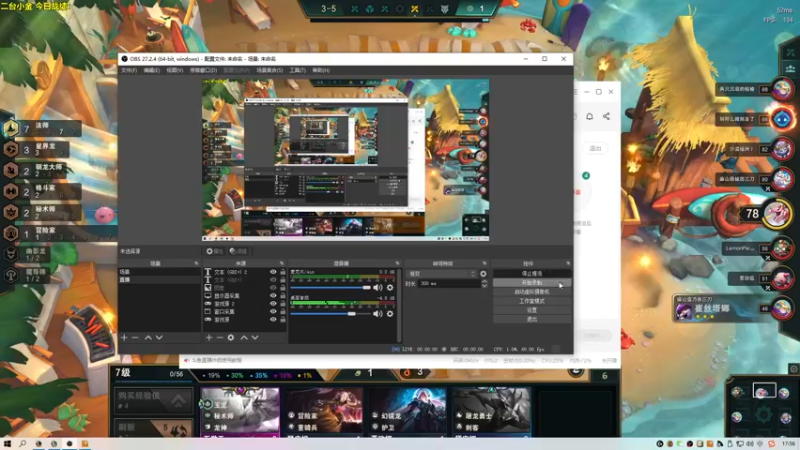Open the 文件(F) menu
This screenshot has width=800, height=450.
pyautogui.click(x=129, y=70)
